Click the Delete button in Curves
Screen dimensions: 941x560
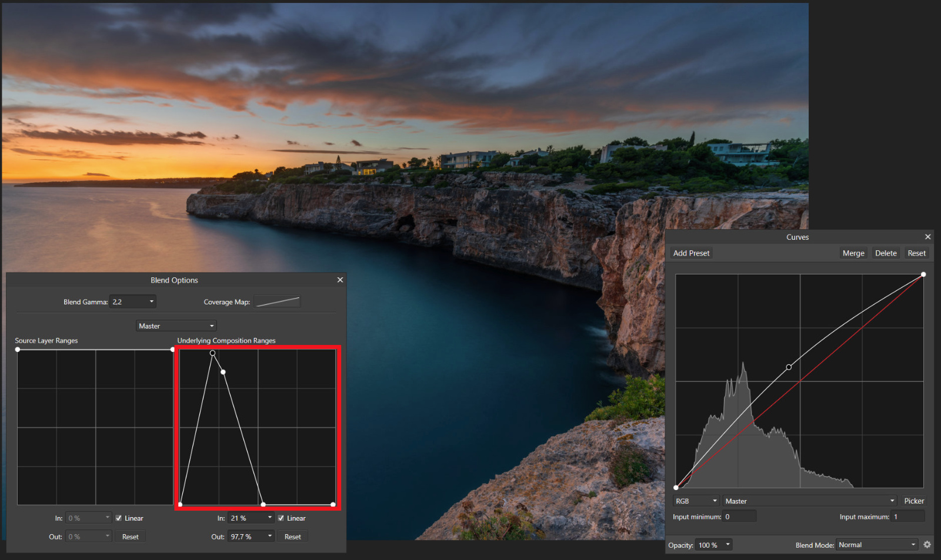click(886, 253)
